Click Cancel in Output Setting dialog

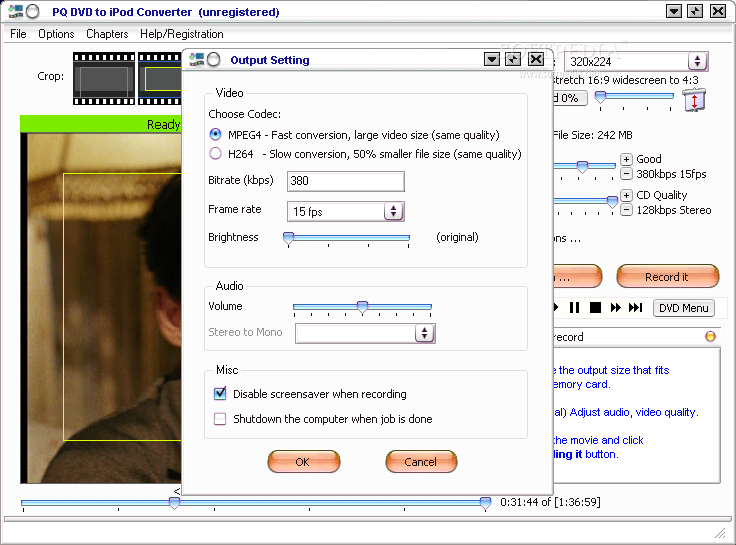coord(421,461)
